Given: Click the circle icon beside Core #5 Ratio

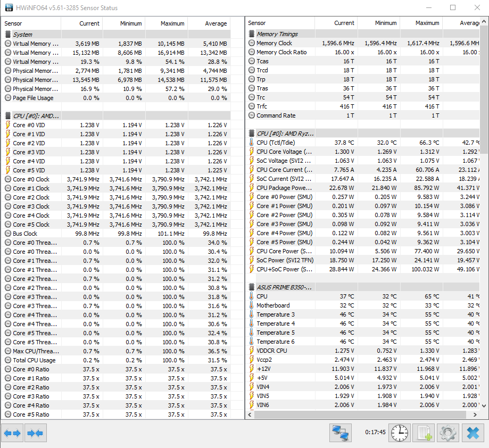Looking at the screenshot, I should pos(8,414).
